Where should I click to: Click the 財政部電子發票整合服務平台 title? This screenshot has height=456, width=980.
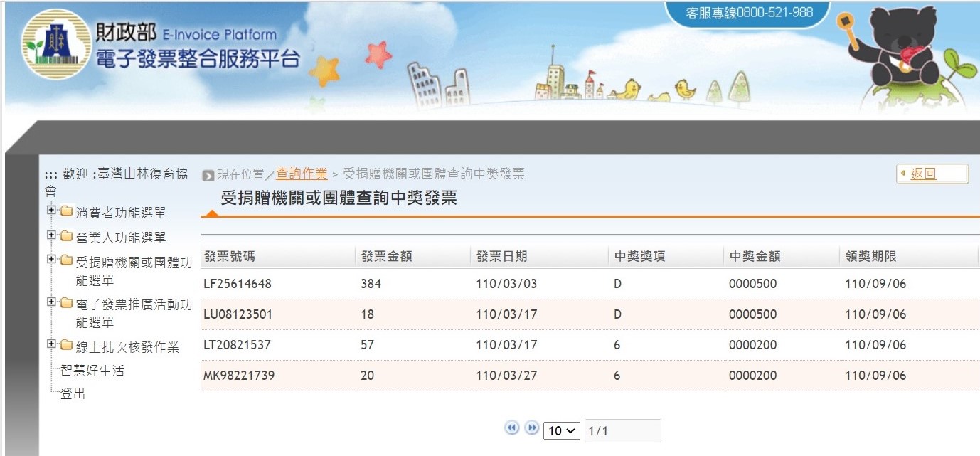click(x=198, y=46)
